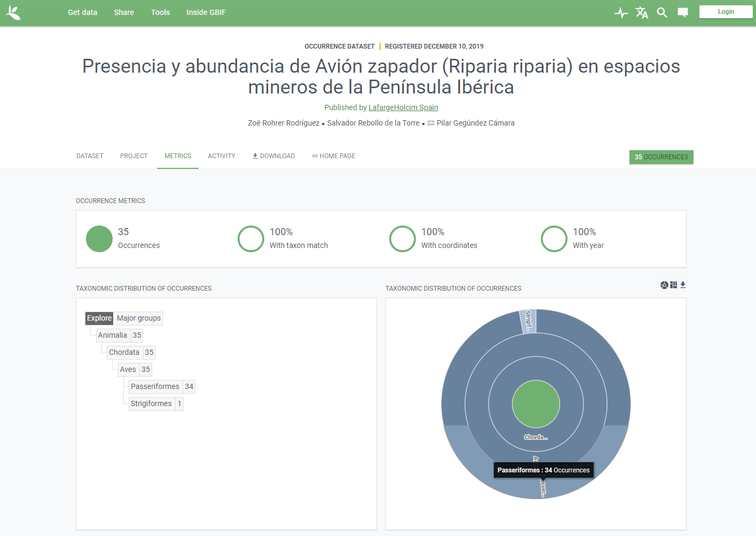This screenshot has width=756, height=536.
Task: Expand the Strigiformes tree node
Action: [151, 403]
